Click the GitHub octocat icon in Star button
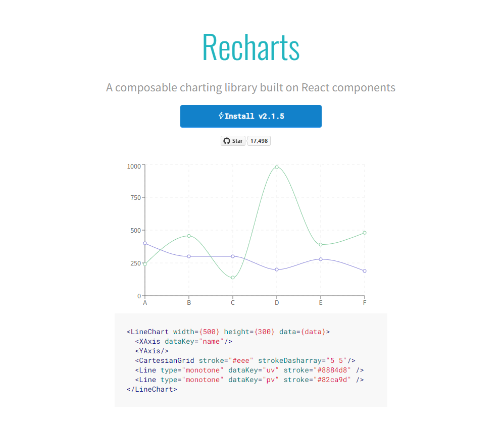 227,141
